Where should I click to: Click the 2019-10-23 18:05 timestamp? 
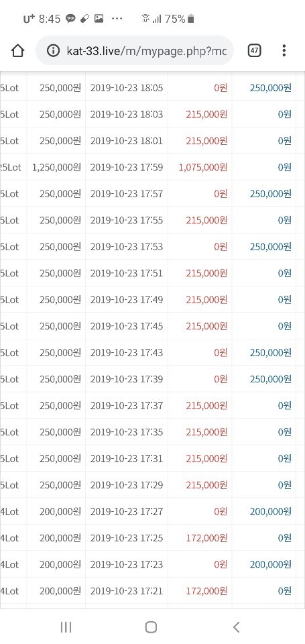(127, 88)
